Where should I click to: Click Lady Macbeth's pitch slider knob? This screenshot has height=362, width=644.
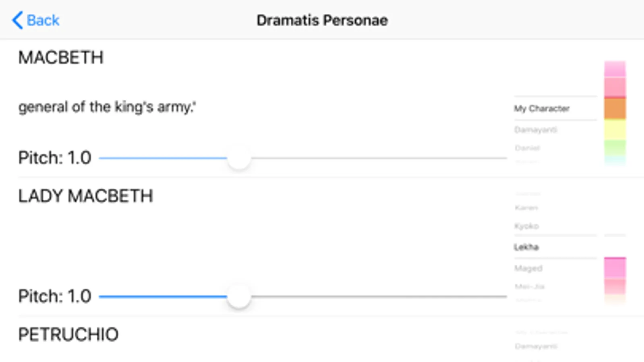pos(239,297)
